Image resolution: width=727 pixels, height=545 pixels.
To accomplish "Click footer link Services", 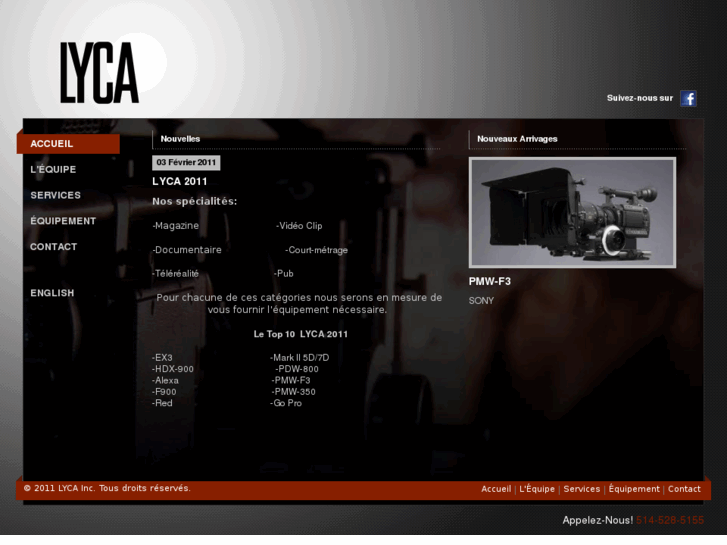I will click(x=582, y=489).
